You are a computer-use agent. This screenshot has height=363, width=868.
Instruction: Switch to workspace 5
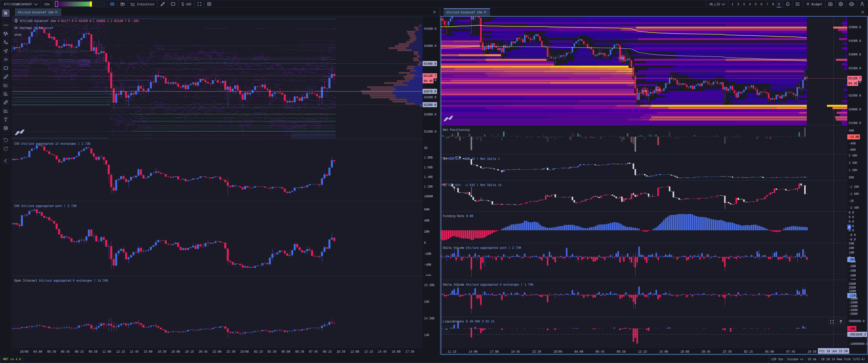755,4
